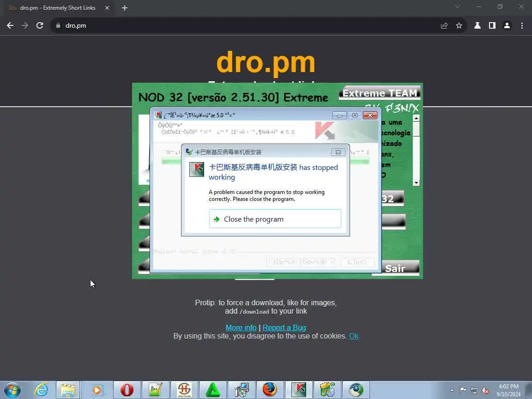Open the green box installer taskbar icon
532x399 pixels.
[x=327, y=390]
